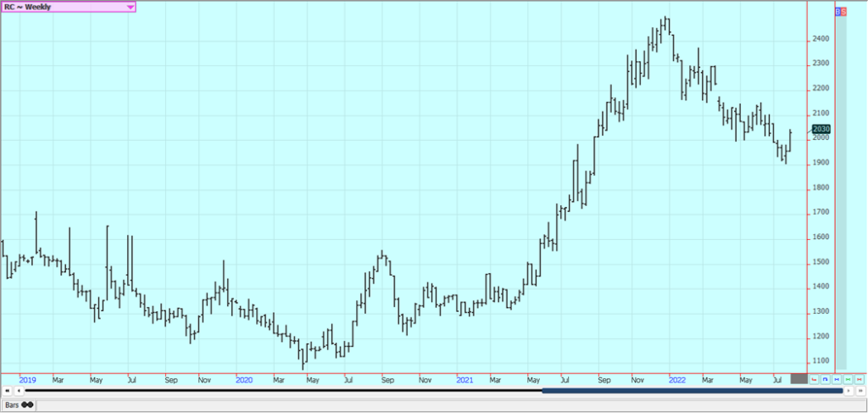Step chart one bar back with left arrow
868x413 pixels.
(19, 391)
